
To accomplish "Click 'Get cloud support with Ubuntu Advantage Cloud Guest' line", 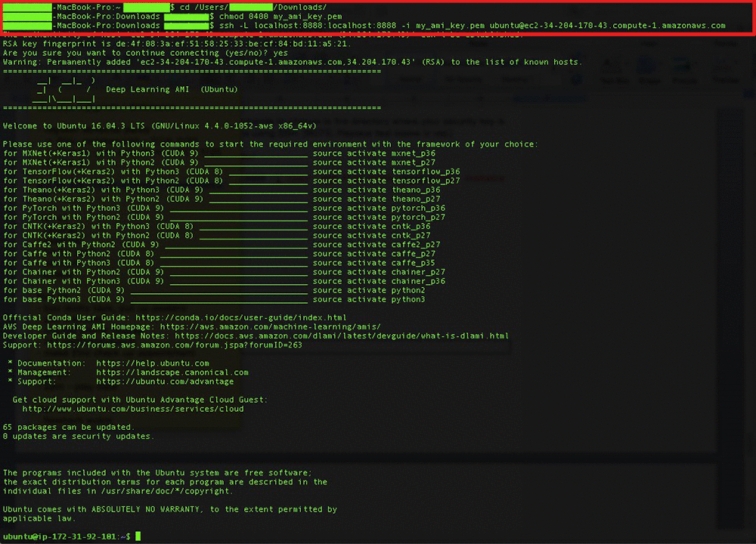I will (140, 400).
